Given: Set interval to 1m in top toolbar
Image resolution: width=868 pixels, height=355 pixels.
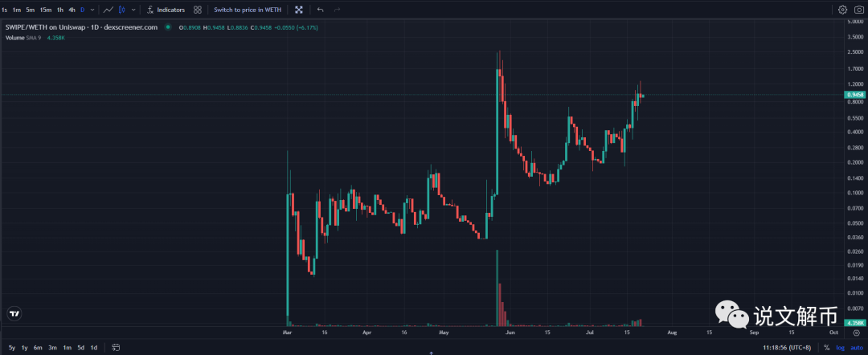Looking at the screenshot, I should click(x=17, y=10).
